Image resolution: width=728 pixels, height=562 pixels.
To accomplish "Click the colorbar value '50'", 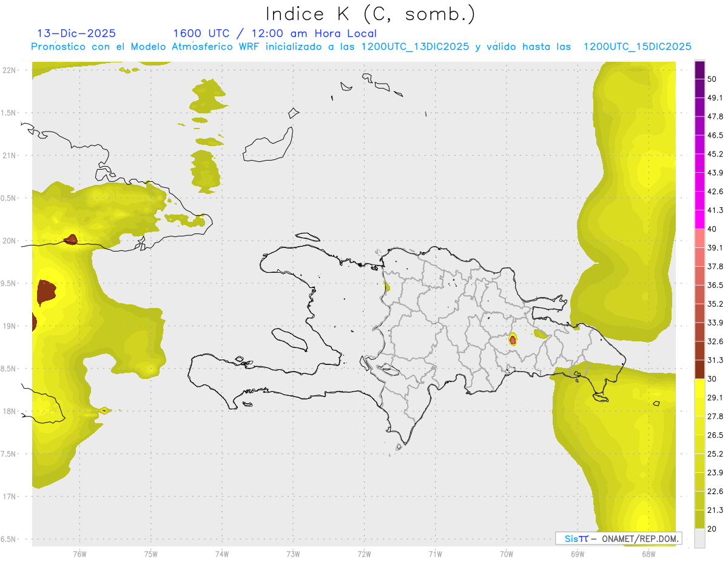I will click(712, 79).
